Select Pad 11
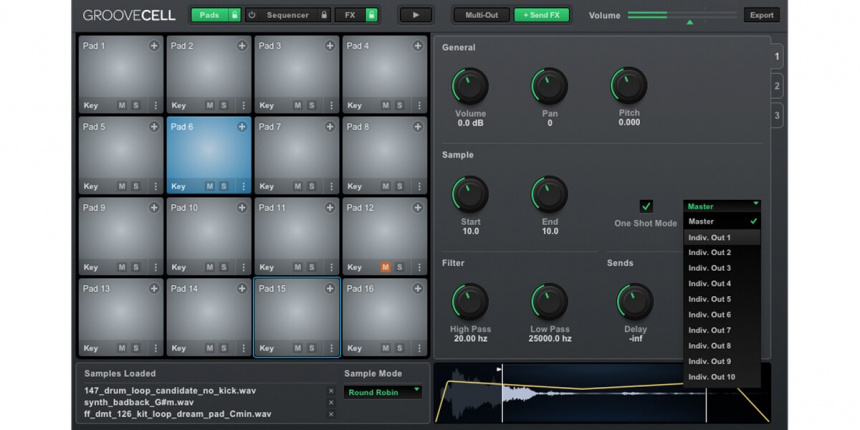This screenshot has width=860, height=430. tap(297, 236)
